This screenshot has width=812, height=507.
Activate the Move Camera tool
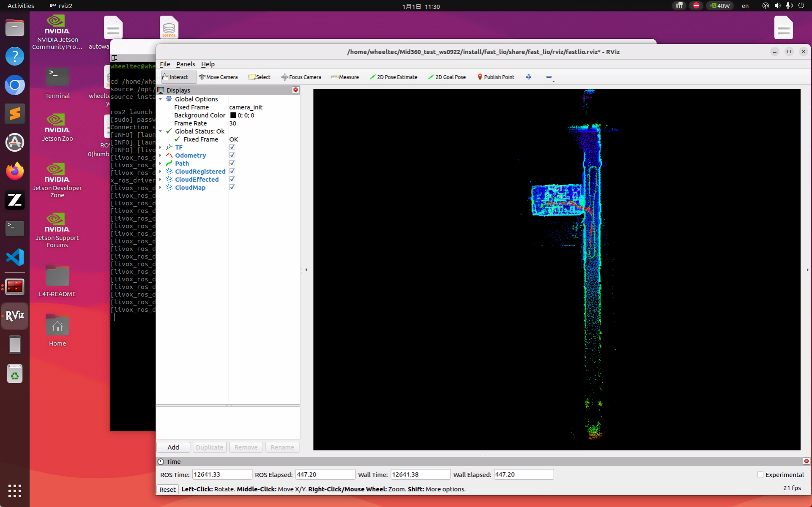point(218,77)
